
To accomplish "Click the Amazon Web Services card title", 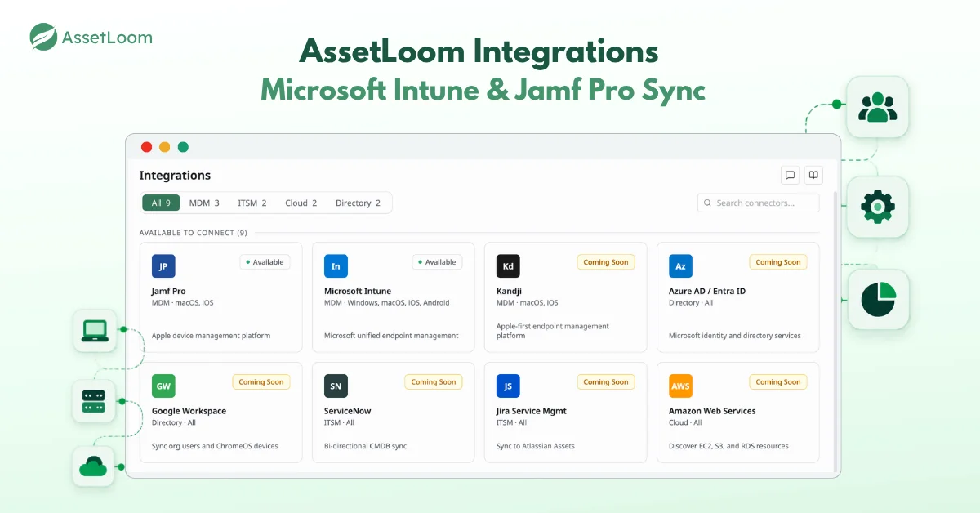I will click(713, 411).
